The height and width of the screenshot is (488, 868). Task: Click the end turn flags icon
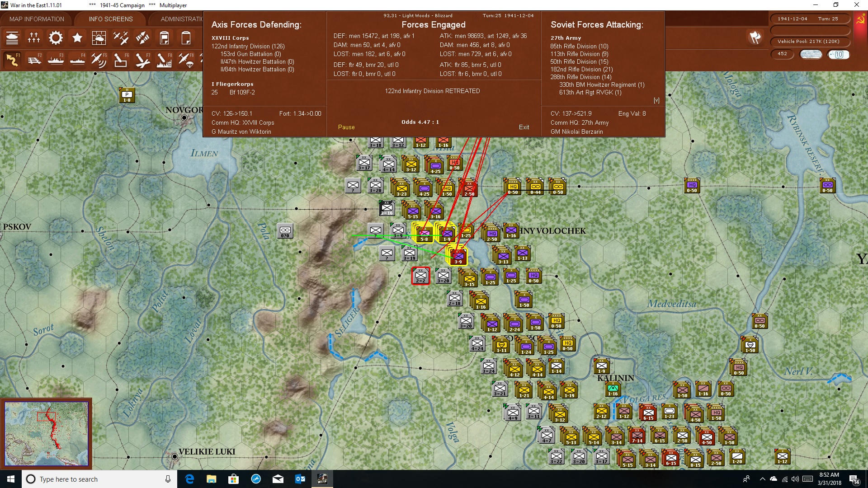755,38
